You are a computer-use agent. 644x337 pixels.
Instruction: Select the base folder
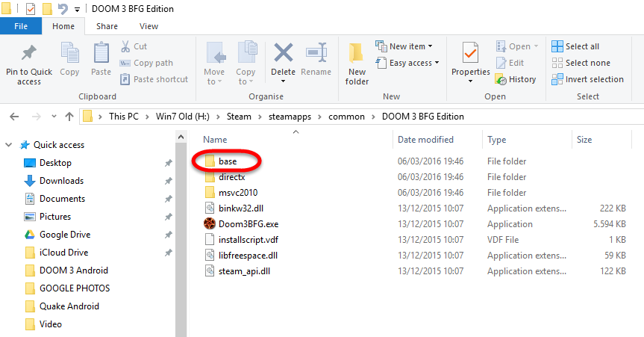click(x=222, y=161)
